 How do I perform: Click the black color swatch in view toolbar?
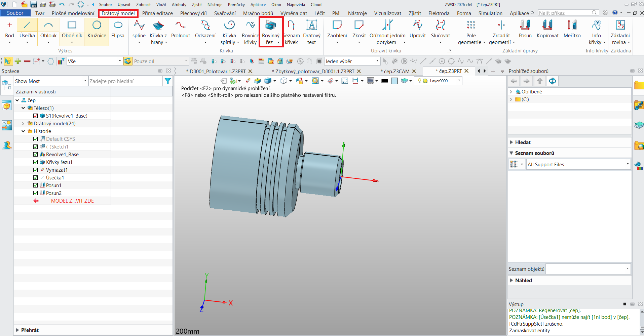pos(385,81)
